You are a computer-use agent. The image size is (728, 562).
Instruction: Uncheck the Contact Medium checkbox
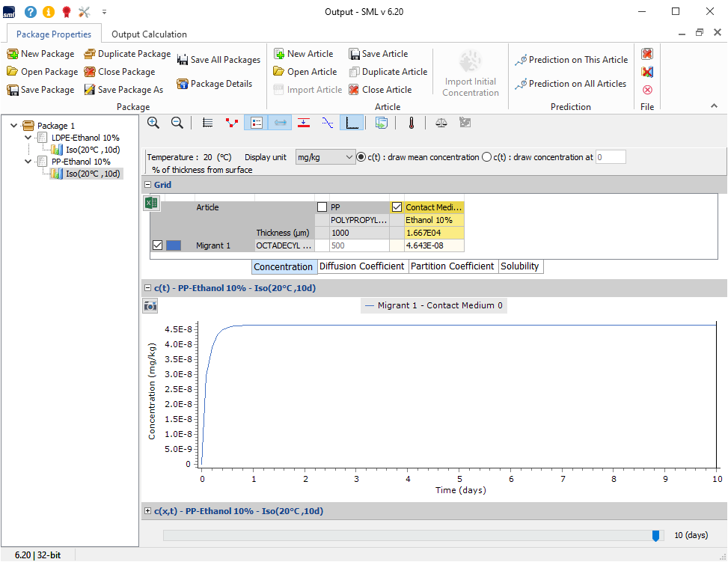tap(397, 207)
